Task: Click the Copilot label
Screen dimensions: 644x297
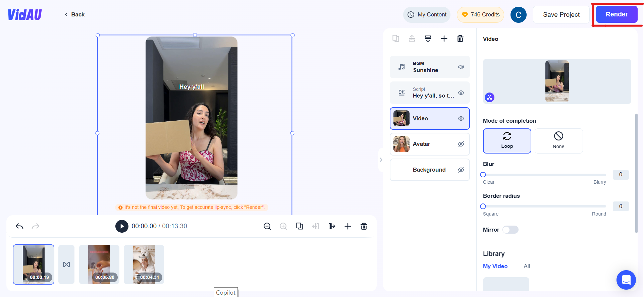Action: point(226,292)
